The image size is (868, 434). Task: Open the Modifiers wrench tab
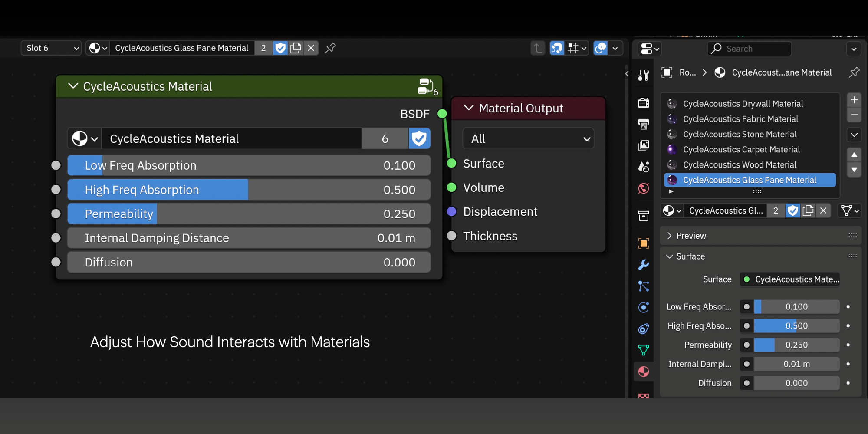click(644, 264)
